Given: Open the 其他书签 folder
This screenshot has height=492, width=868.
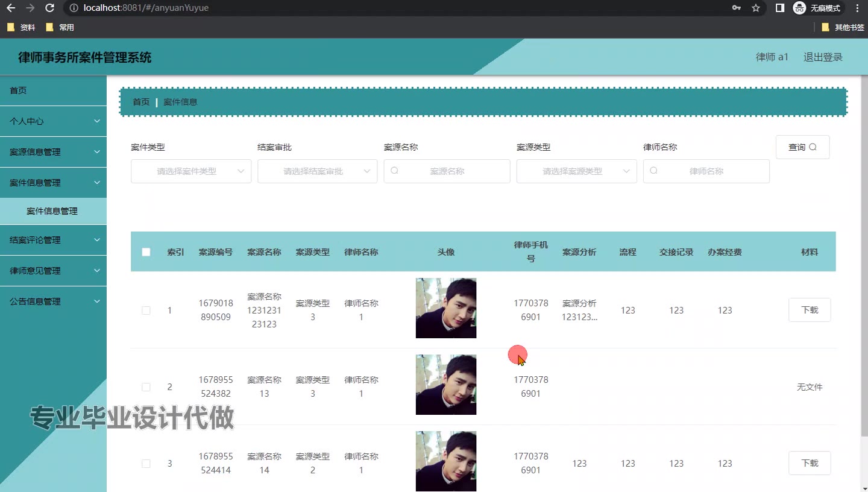Looking at the screenshot, I should pyautogui.click(x=843, y=27).
